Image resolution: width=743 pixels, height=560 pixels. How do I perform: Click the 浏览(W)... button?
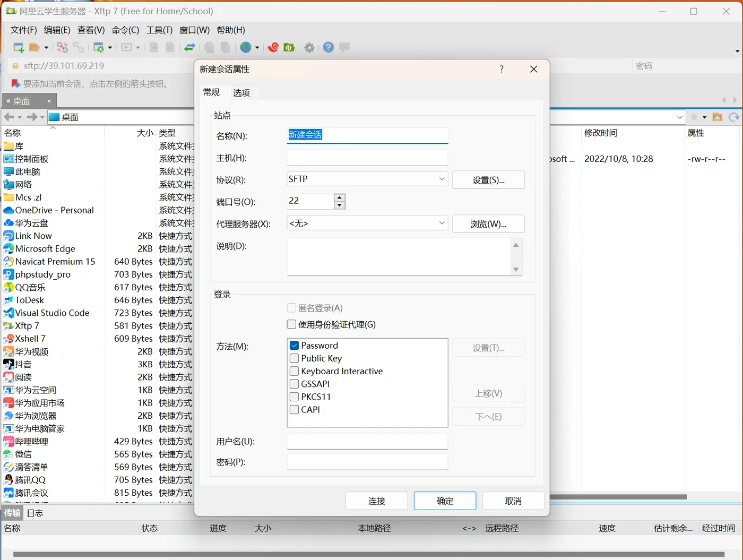coord(488,224)
